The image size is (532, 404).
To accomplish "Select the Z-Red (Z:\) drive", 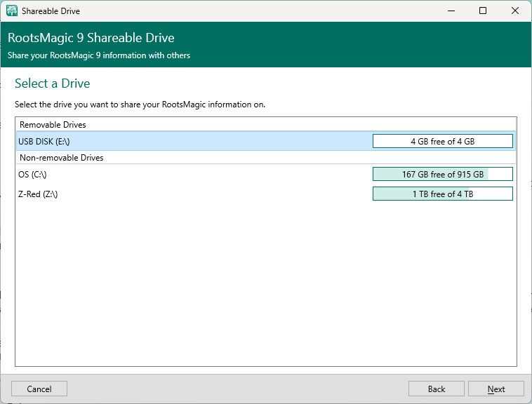I will 38,194.
